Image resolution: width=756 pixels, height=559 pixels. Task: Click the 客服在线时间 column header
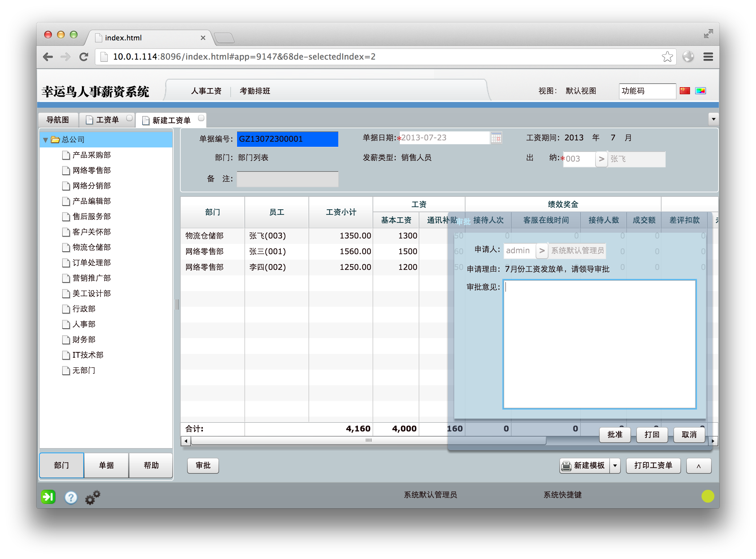click(546, 221)
